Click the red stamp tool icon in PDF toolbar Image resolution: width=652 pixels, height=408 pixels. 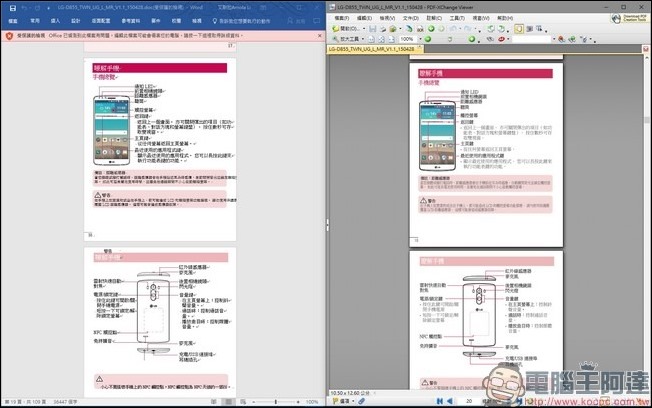coord(501,39)
